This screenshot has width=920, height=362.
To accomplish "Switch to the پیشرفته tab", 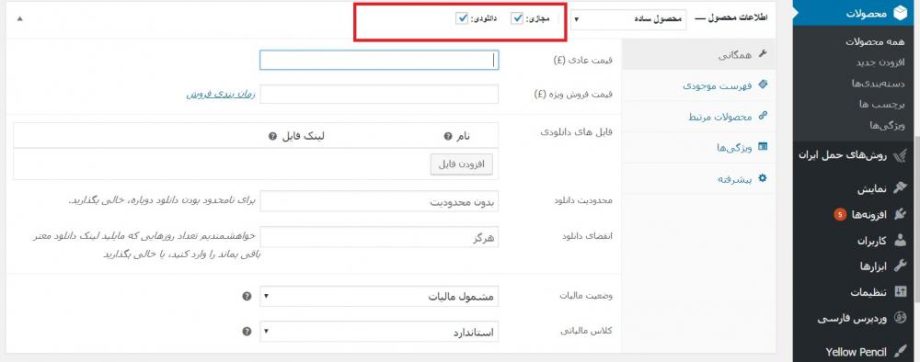I will 698,178.
